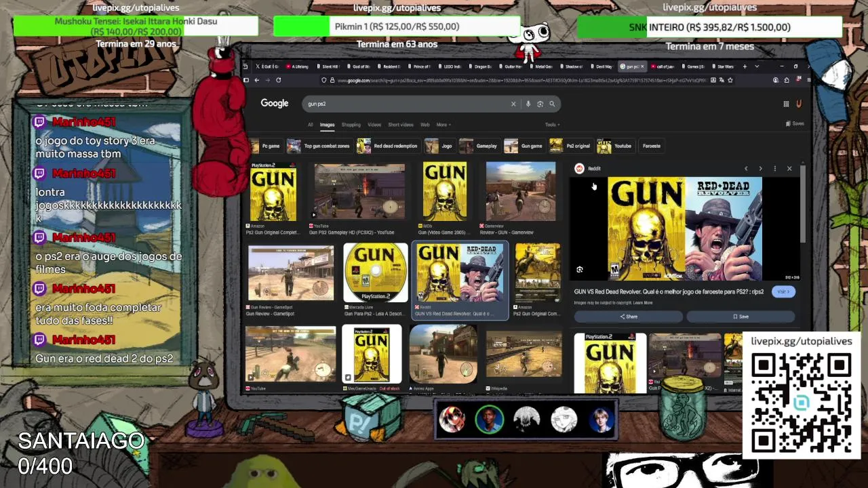Switch to the Silent Hill browser tab
This screenshot has width=868, height=488.
[x=330, y=66]
